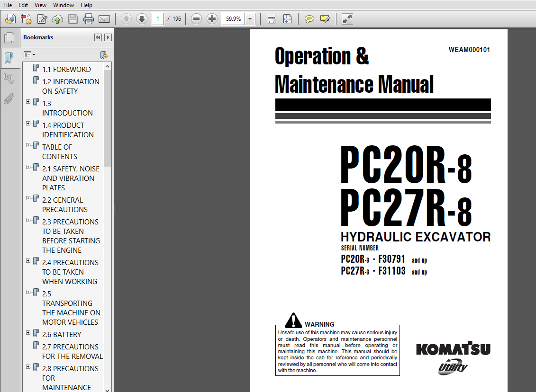Expand 2.5 TRANSPORTING THE MACHINE bookmark
The width and height of the screenshot is (536, 392).
tap(28, 292)
